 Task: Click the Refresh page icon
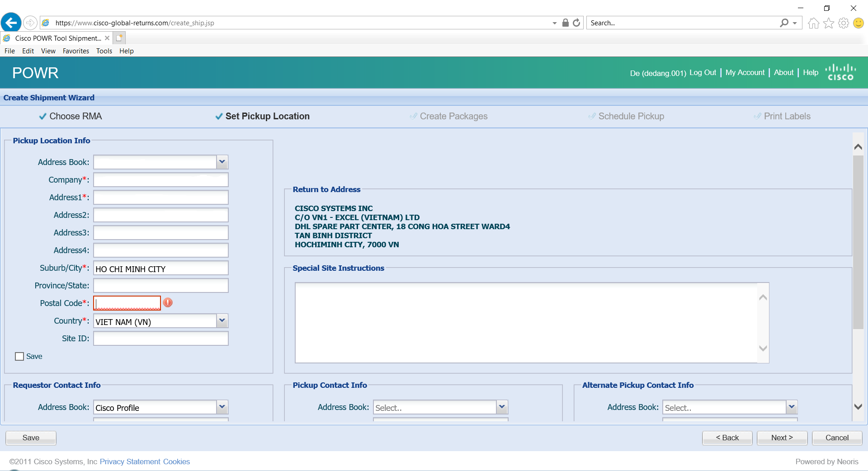pos(576,23)
